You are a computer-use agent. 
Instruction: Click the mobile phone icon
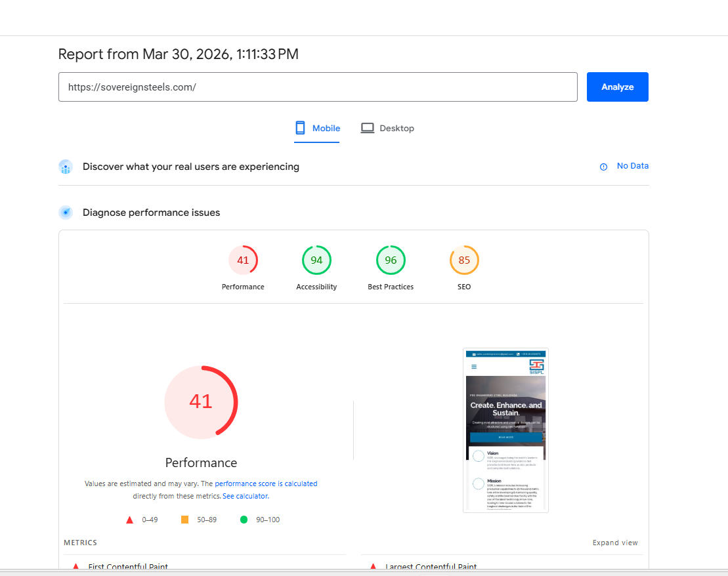click(x=301, y=128)
